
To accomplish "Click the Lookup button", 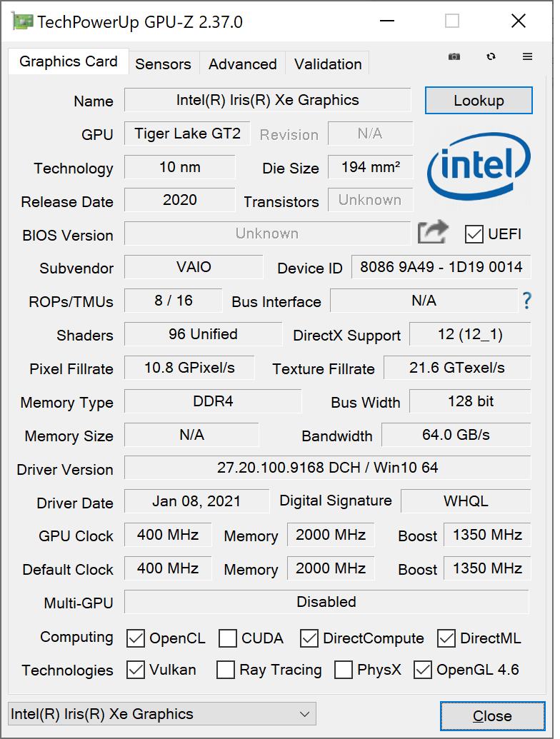I will coord(479,101).
